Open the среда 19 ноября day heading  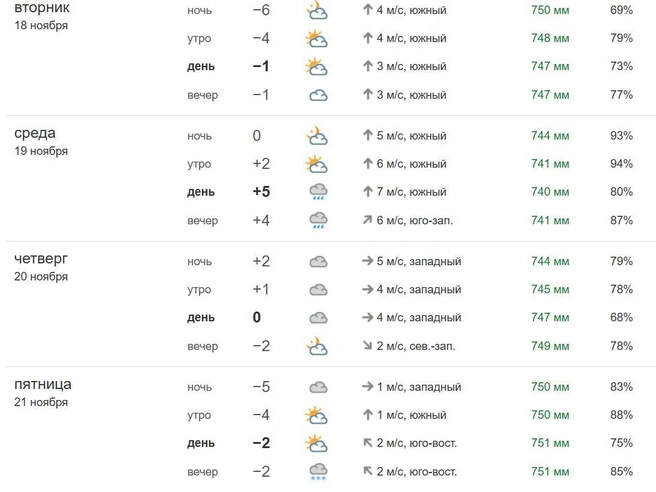click(x=41, y=141)
